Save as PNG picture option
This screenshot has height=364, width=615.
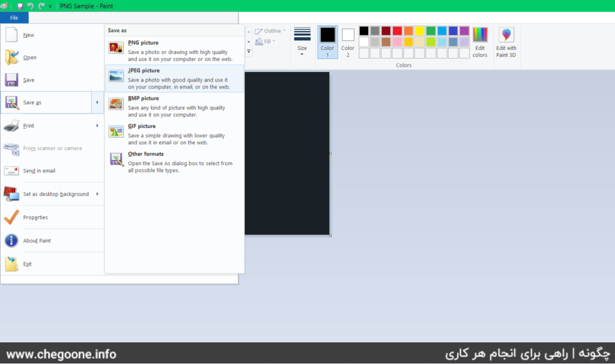tap(174, 50)
